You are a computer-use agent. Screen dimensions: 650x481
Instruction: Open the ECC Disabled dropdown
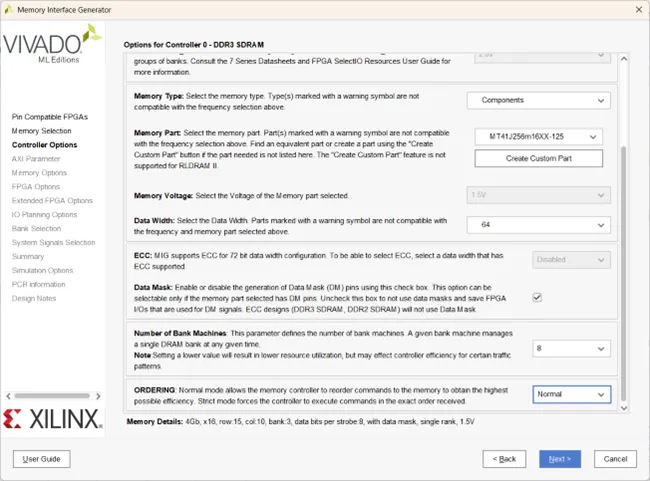571,260
